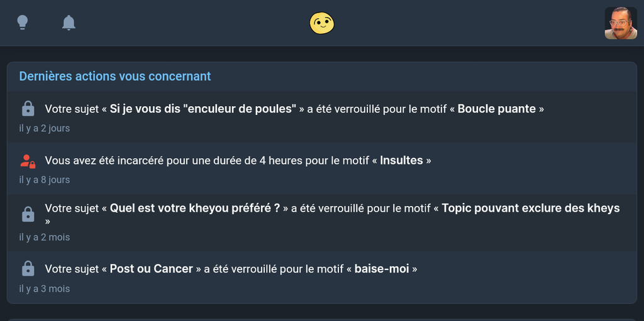Click "Topic pouvant exclure des kheys" reason
The image size is (644, 321).
(530, 208)
